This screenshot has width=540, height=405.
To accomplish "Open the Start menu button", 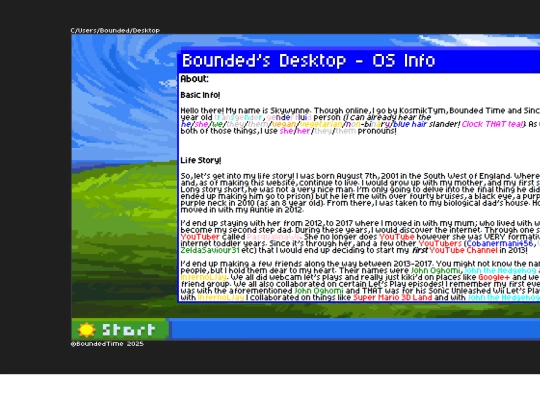I will click(120, 330).
